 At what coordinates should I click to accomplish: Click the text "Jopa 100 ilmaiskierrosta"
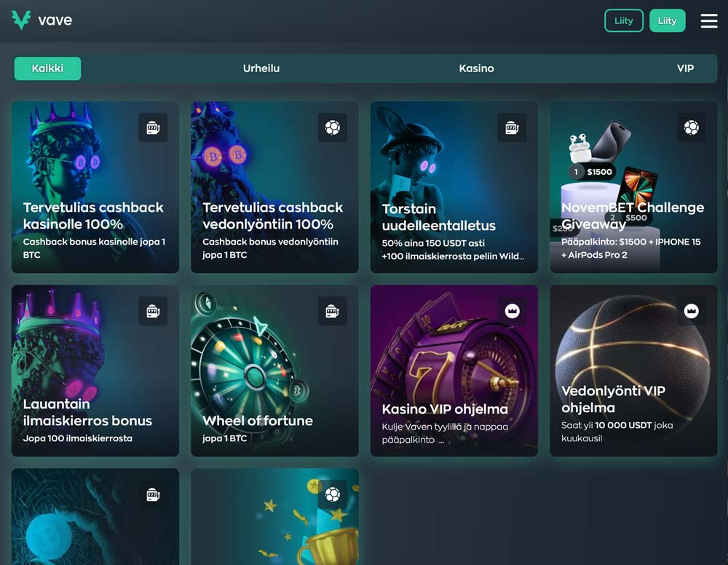coord(78,438)
